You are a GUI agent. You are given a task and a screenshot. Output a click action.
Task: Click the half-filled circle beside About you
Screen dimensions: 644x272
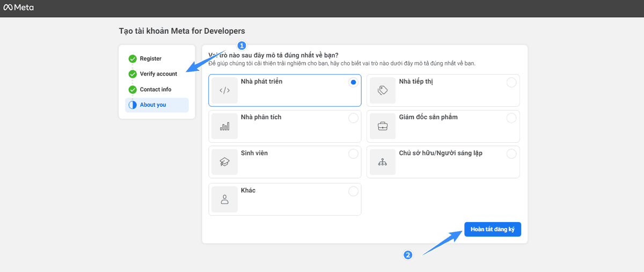pos(133,105)
